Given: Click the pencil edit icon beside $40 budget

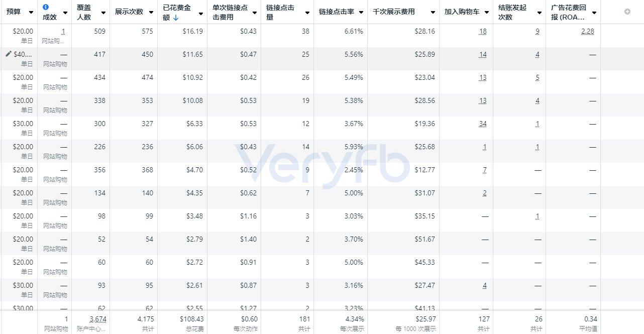Looking at the screenshot, I should point(8,54).
